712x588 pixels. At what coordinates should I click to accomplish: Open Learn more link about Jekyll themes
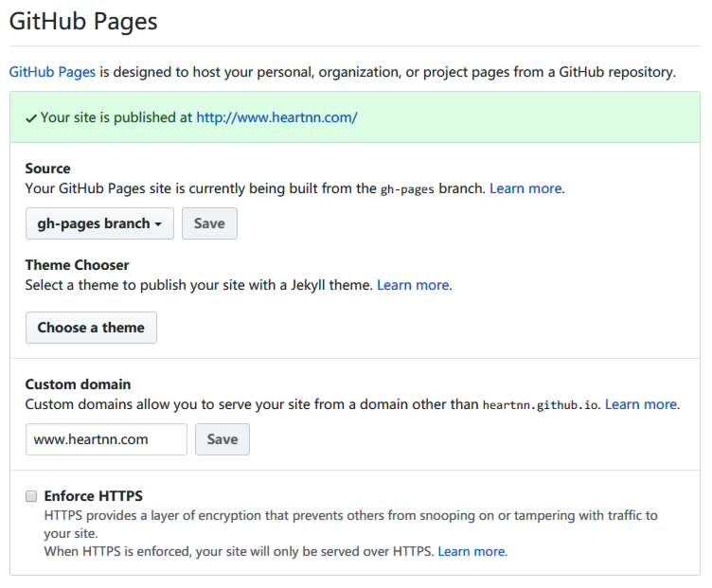tap(413, 285)
